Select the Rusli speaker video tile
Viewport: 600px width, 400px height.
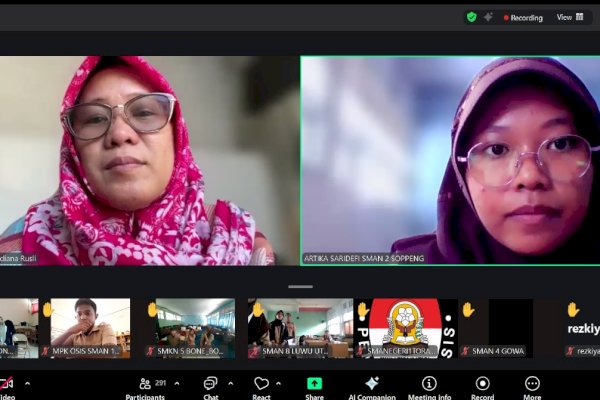[x=149, y=161]
